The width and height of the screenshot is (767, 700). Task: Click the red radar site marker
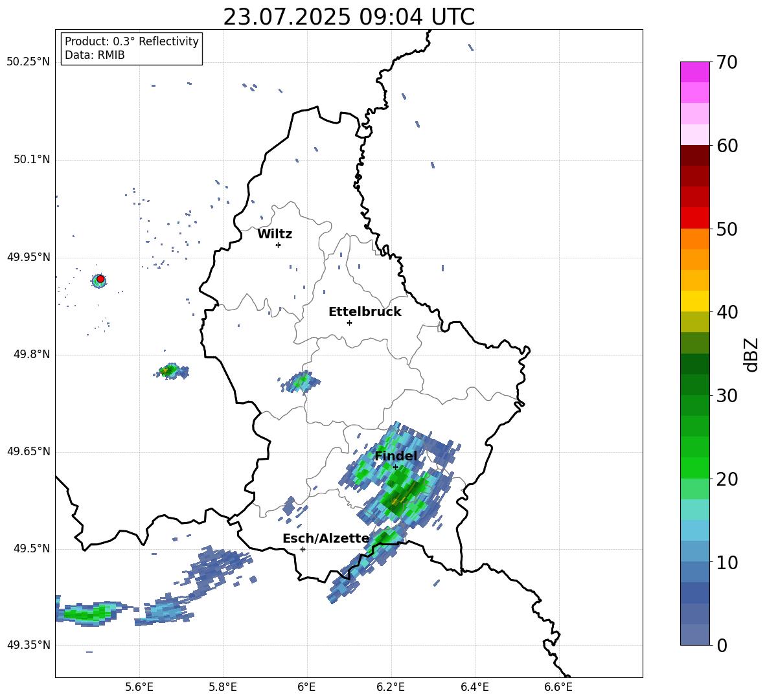pos(100,278)
